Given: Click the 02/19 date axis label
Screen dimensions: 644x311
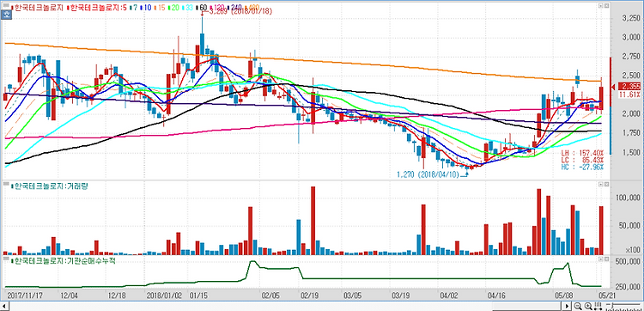Looking at the screenshot, I should click(309, 295).
